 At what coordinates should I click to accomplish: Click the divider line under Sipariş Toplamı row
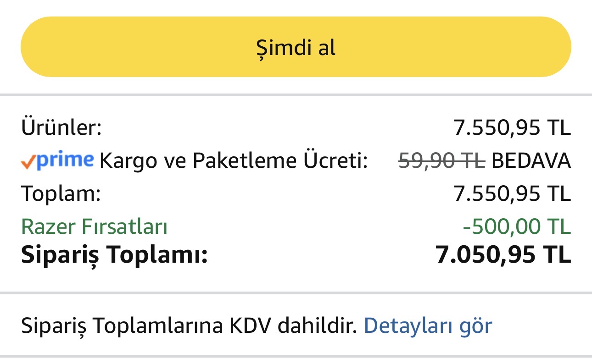296,292
